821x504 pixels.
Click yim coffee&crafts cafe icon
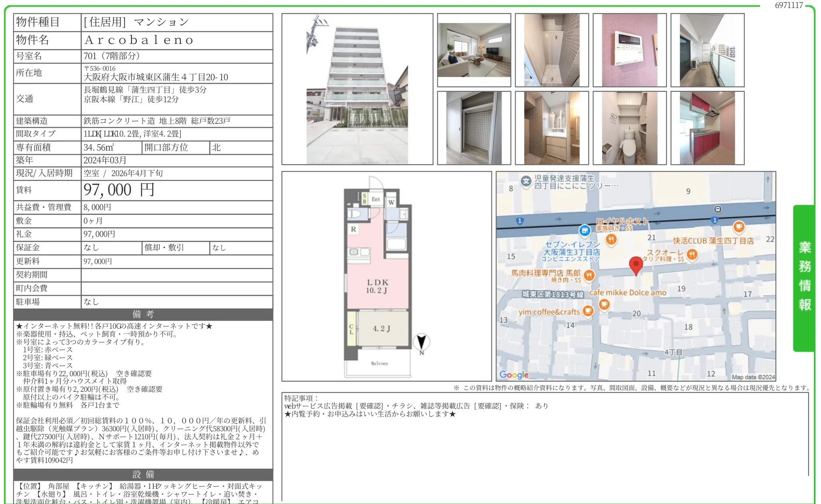tap(588, 311)
